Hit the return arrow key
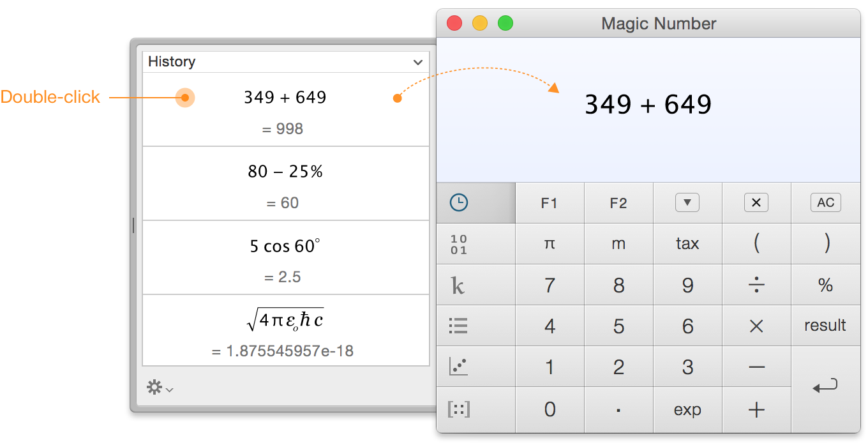 click(826, 389)
